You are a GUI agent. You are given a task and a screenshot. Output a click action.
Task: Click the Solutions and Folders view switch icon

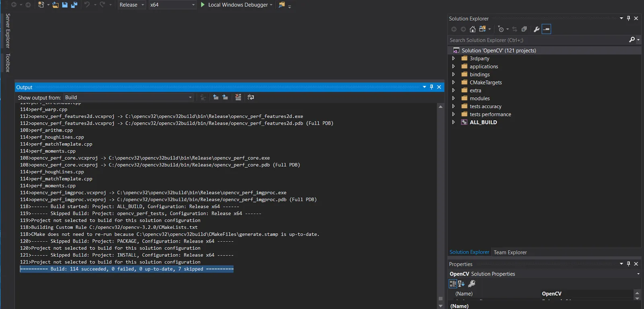(482, 29)
